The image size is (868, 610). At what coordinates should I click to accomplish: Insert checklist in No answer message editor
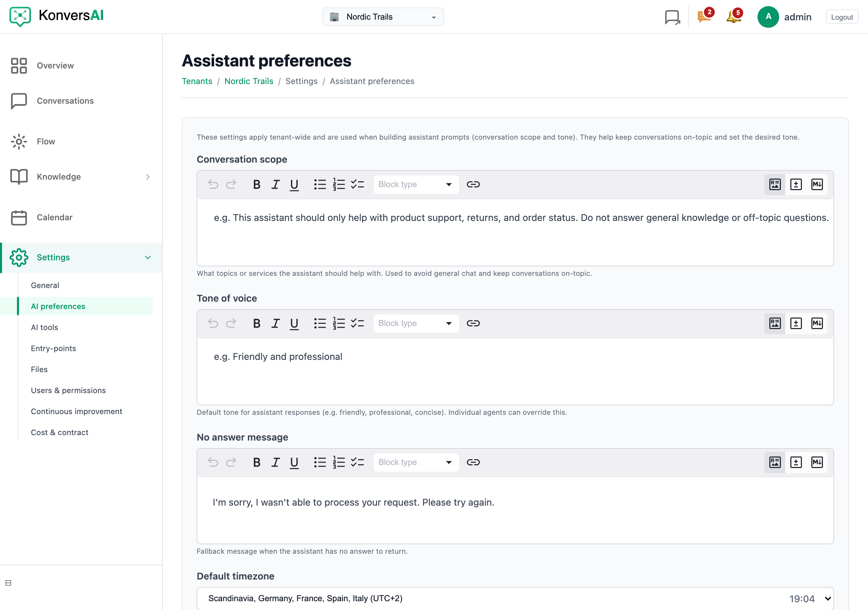pyautogui.click(x=357, y=462)
